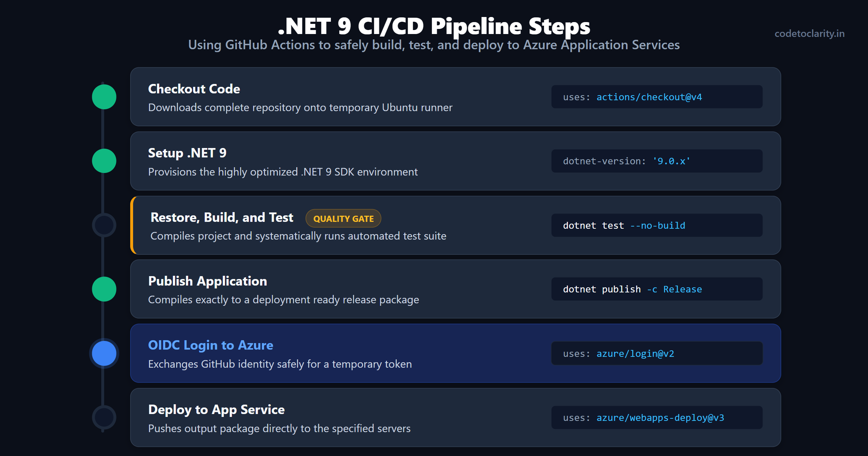Select the 'Setup .NET 9' heading
This screenshot has width=868, height=456.
187,153
